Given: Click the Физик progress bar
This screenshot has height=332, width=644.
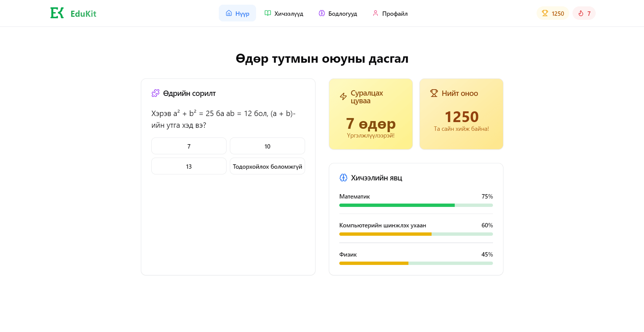Looking at the screenshot, I should click(416, 263).
